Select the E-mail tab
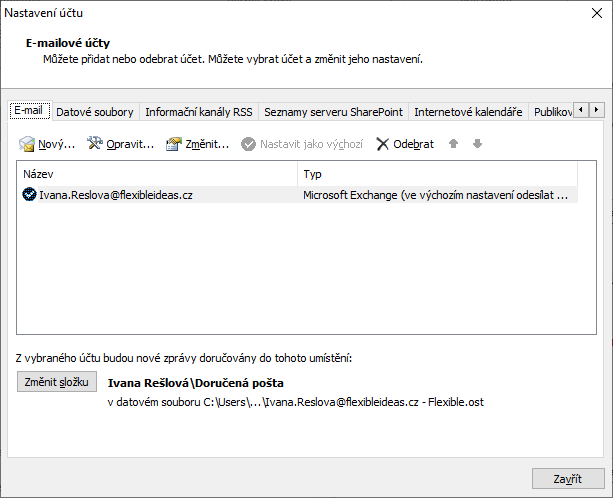 click(x=29, y=111)
